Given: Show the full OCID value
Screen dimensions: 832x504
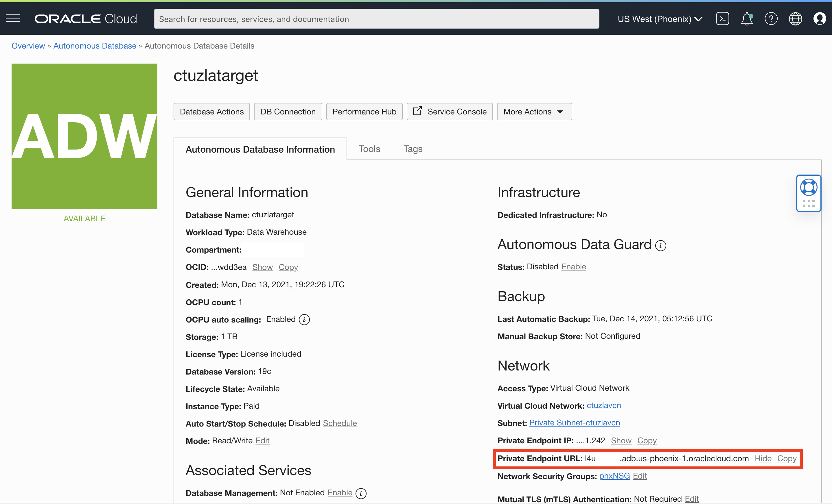Looking at the screenshot, I should pyautogui.click(x=262, y=267).
